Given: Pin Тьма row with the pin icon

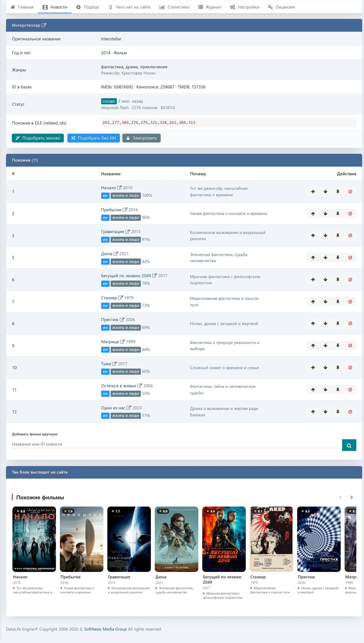Looking at the screenshot, I should (x=338, y=367).
